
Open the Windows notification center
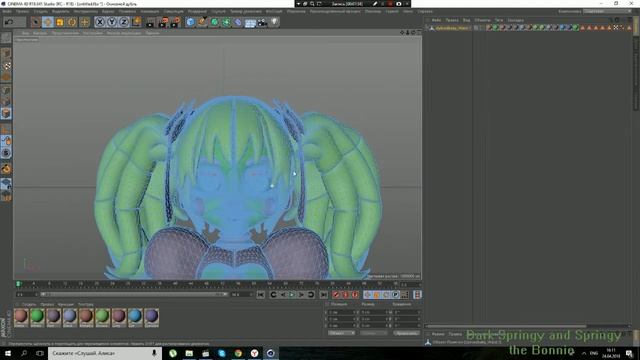(x=630, y=353)
